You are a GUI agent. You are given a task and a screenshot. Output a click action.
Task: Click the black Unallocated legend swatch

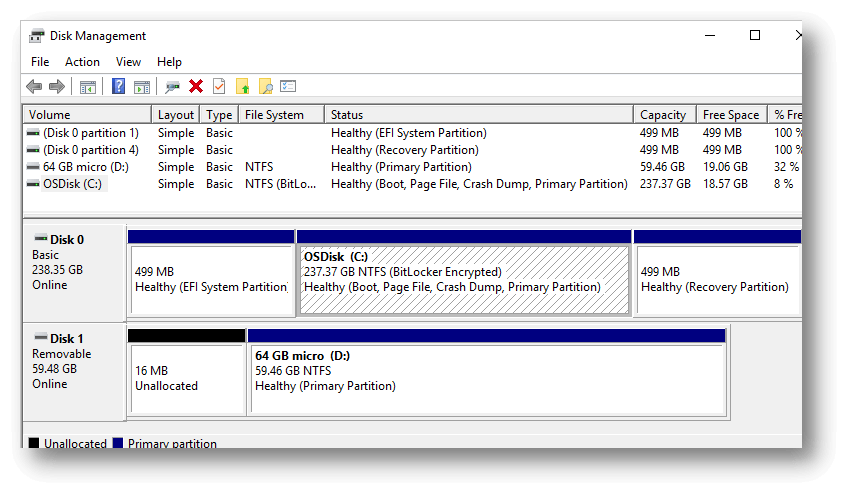[34, 443]
